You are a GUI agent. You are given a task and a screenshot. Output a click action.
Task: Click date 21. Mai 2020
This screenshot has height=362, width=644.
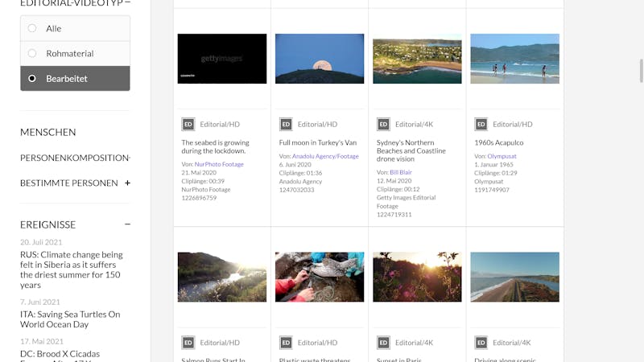pyautogui.click(x=199, y=173)
